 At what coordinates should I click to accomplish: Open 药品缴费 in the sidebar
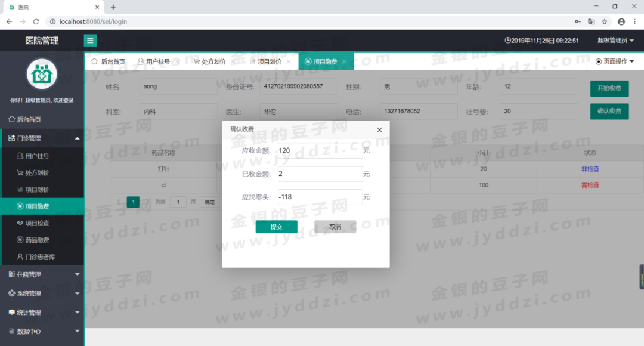[43, 240]
